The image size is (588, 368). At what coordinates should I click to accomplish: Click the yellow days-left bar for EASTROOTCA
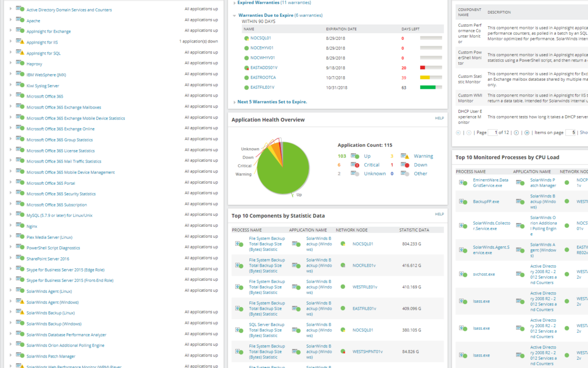tap(425, 78)
